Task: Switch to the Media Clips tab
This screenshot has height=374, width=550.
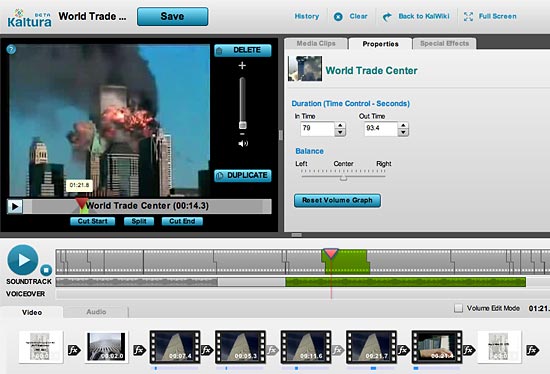Action: point(316,44)
